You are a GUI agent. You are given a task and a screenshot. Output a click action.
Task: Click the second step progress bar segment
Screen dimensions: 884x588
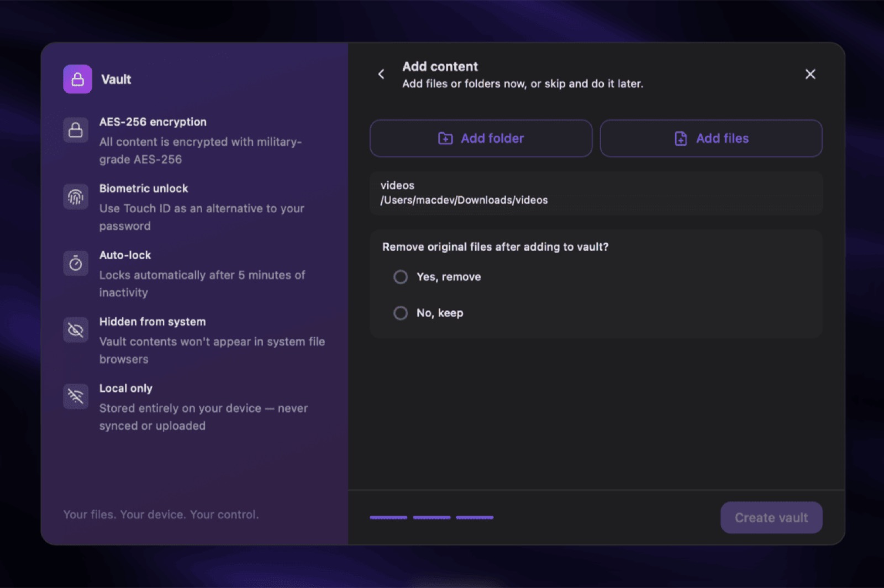click(x=432, y=518)
